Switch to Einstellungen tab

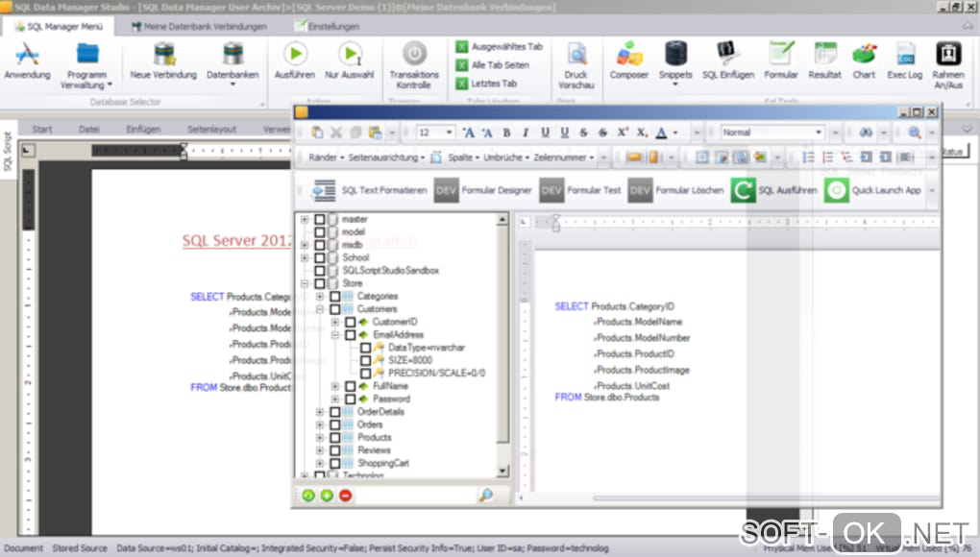(327, 27)
